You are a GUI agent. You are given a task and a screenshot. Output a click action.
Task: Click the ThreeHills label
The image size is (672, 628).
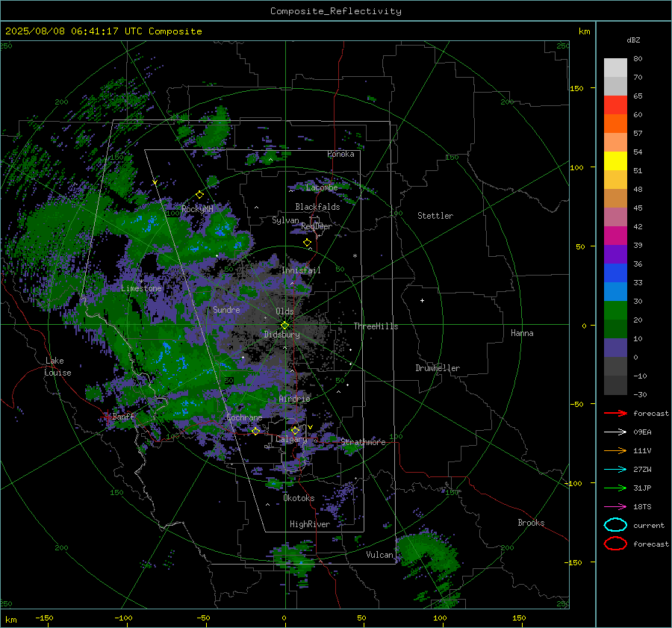376,326
